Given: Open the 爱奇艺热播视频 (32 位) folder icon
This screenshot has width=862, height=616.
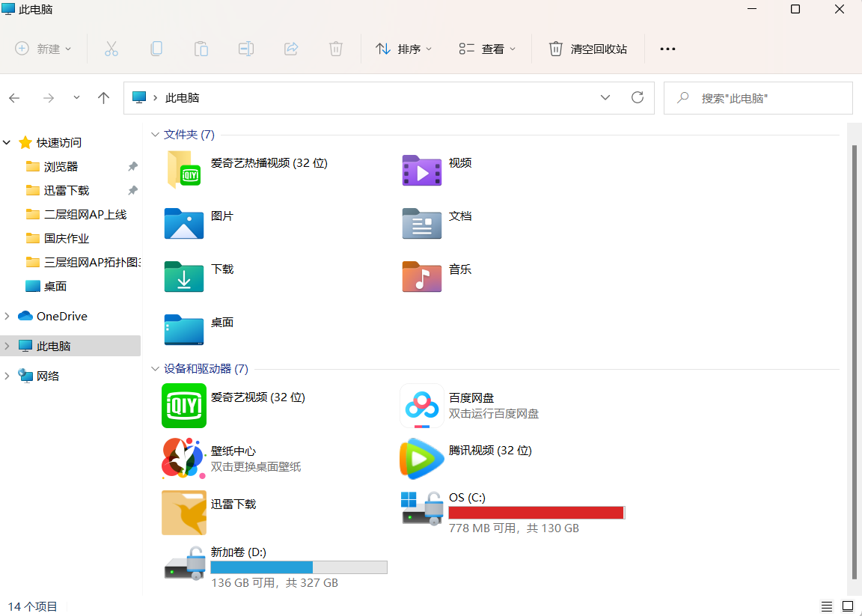Looking at the screenshot, I should (x=183, y=169).
